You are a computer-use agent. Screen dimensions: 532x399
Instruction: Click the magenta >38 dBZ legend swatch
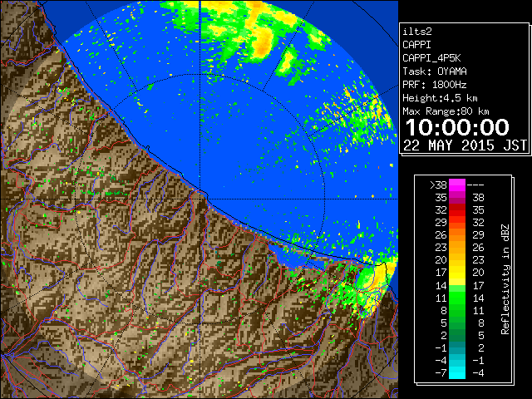pos(457,185)
